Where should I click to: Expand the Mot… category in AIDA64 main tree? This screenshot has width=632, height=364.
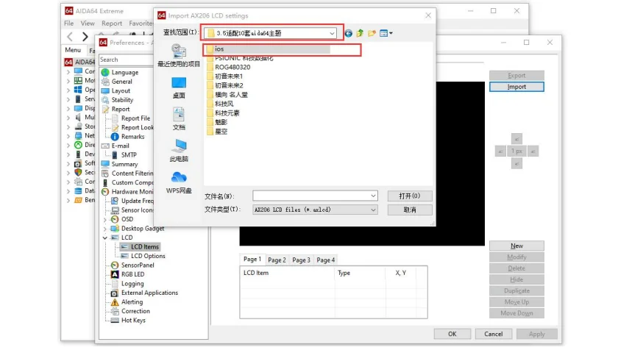tap(68, 81)
